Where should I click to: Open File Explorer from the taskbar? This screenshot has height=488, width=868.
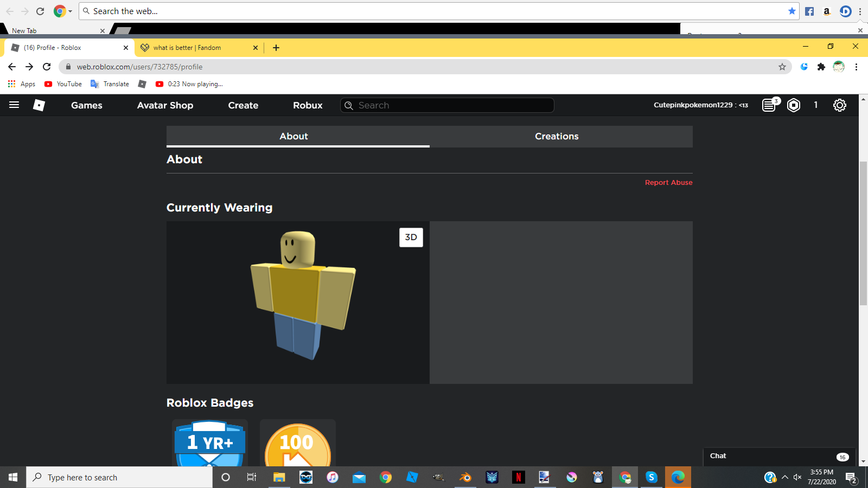point(279,477)
